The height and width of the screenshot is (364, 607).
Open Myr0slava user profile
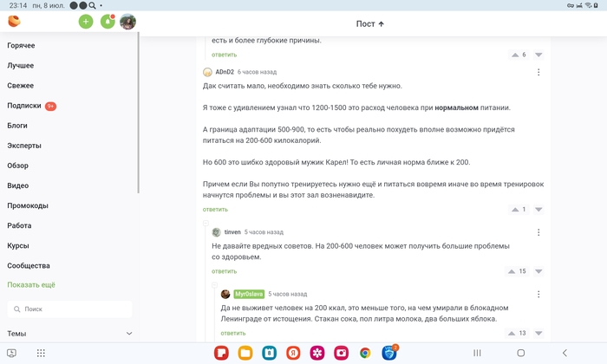(x=249, y=294)
